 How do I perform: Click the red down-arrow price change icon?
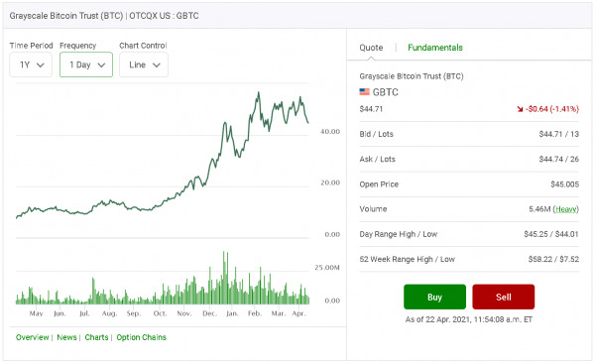tap(520, 109)
